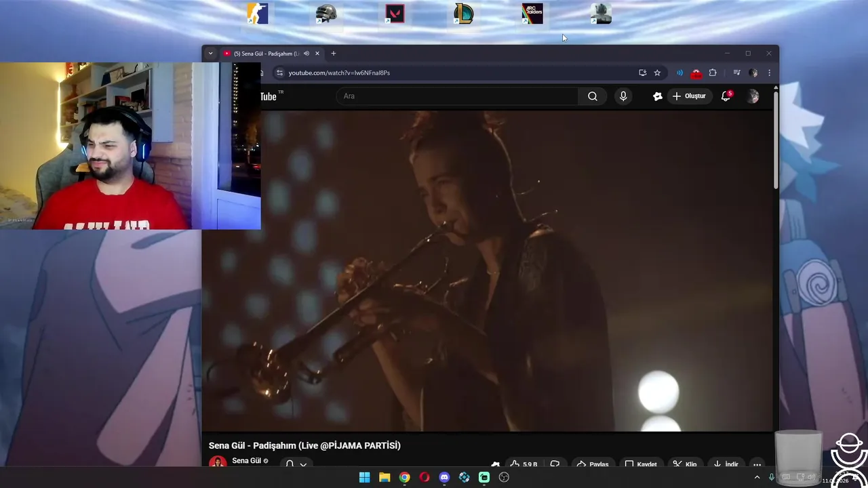This screenshot has width=868, height=488.
Task: Open the Chrome profile avatar
Action: click(753, 73)
